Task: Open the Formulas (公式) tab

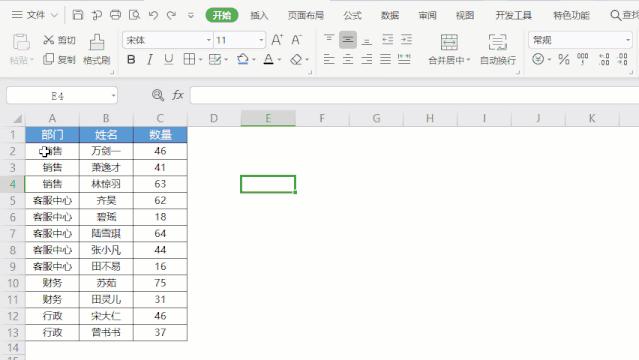Action: 352,15
